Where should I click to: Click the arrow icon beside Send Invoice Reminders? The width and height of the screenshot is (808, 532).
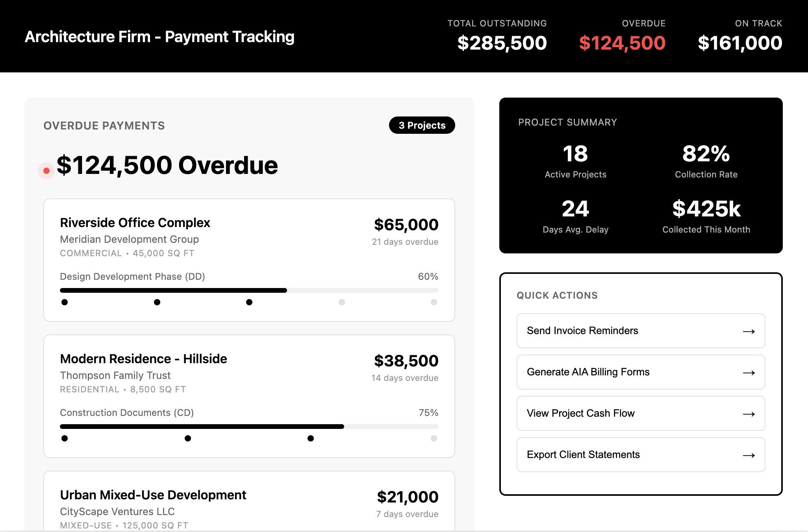pos(748,331)
